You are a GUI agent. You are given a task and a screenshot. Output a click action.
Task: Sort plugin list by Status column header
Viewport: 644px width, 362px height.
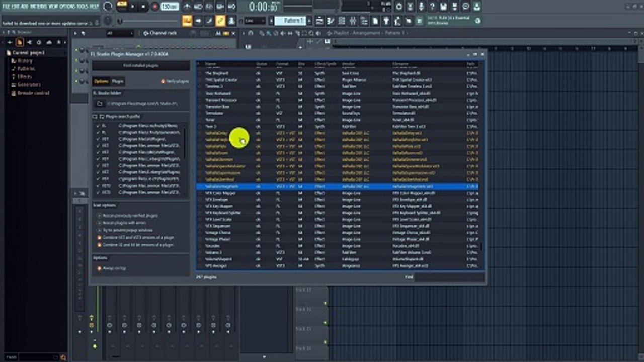click(262, 64)
